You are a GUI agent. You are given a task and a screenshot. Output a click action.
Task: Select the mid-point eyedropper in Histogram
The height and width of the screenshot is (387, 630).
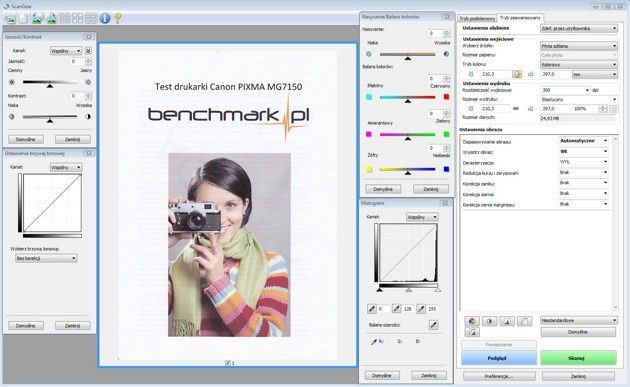[397, 309]
